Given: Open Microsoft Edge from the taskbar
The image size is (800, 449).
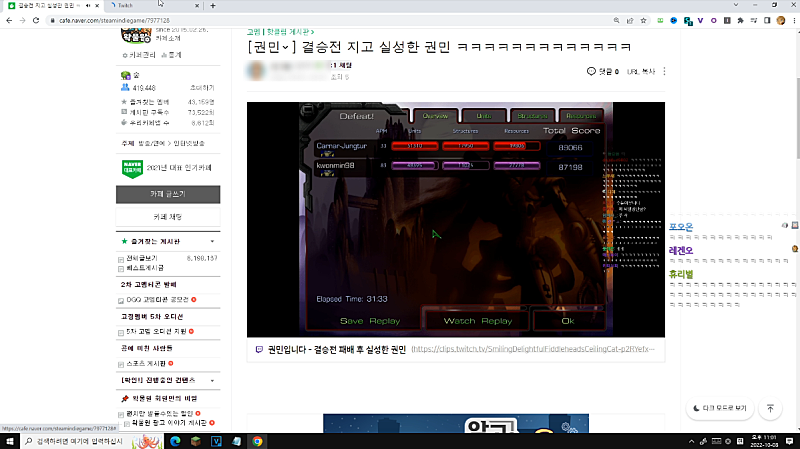Looking at the screenshot, I should tap(175, 441).
